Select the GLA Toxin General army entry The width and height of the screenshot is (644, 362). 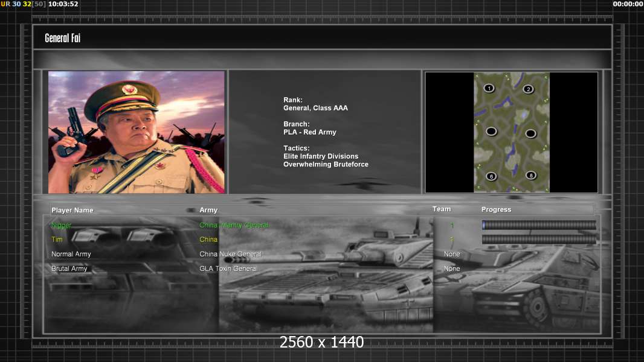(228, 268)
